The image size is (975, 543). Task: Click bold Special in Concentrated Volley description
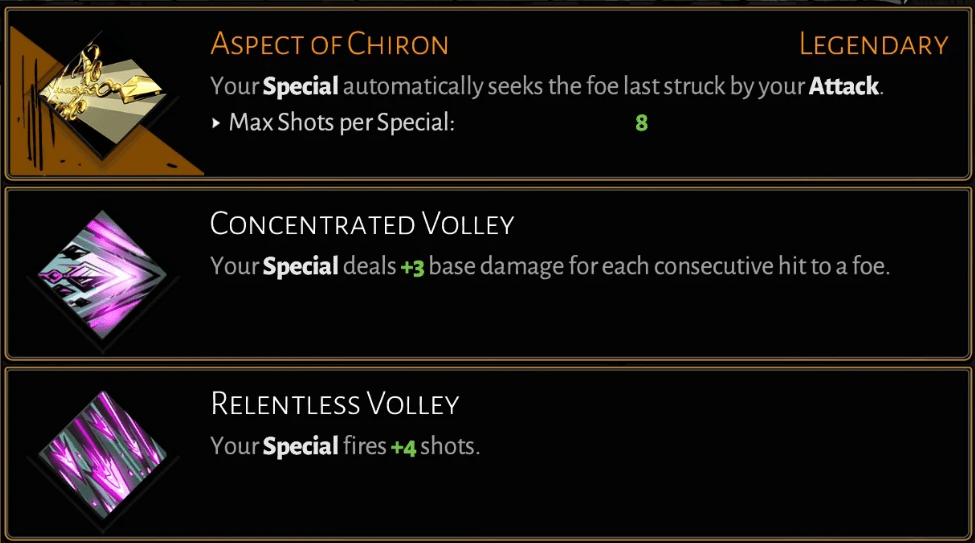pos(301,268)
